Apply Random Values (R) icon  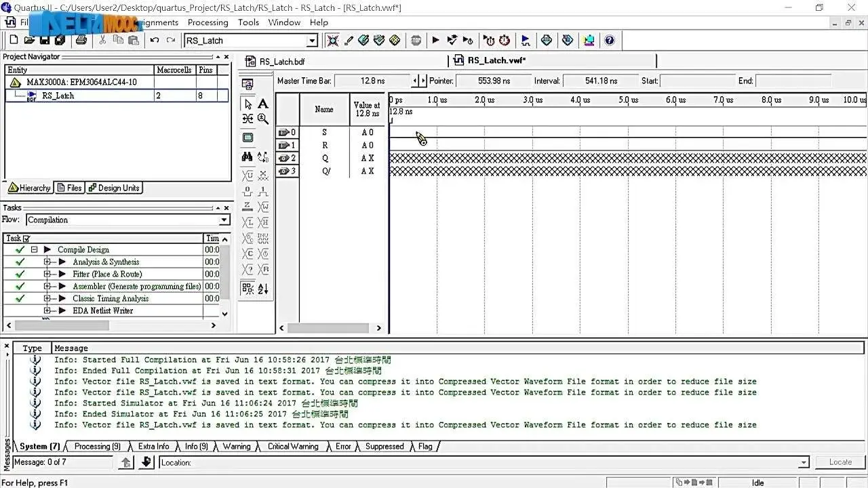click(x=263, y=269)
